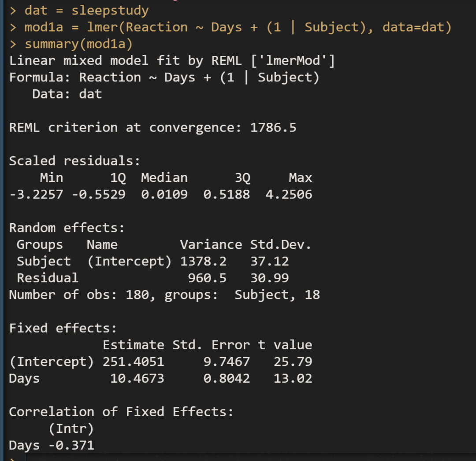
Task: Click the Subject variance value 1378.2
Action: (203, 261)
